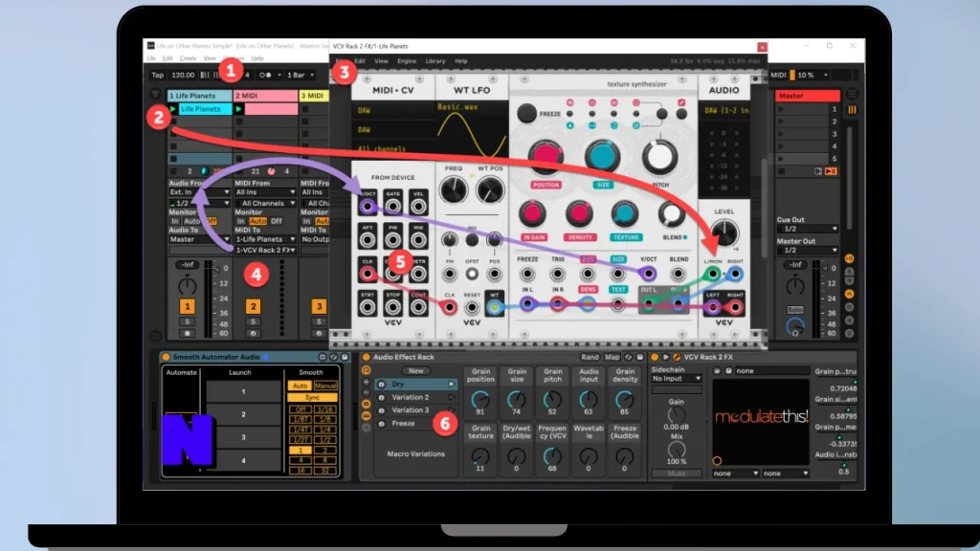
Task: Solo track 1 with S button
Action: coord(187,321)
